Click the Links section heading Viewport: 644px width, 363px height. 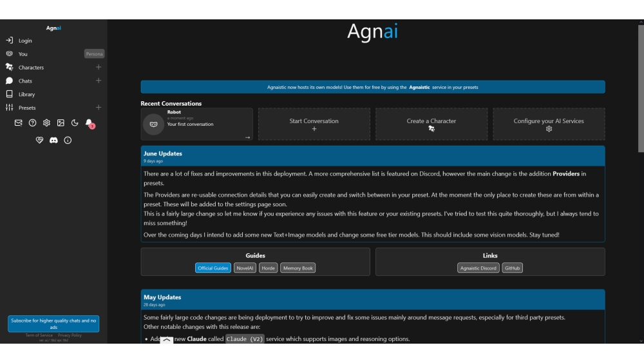490,255
